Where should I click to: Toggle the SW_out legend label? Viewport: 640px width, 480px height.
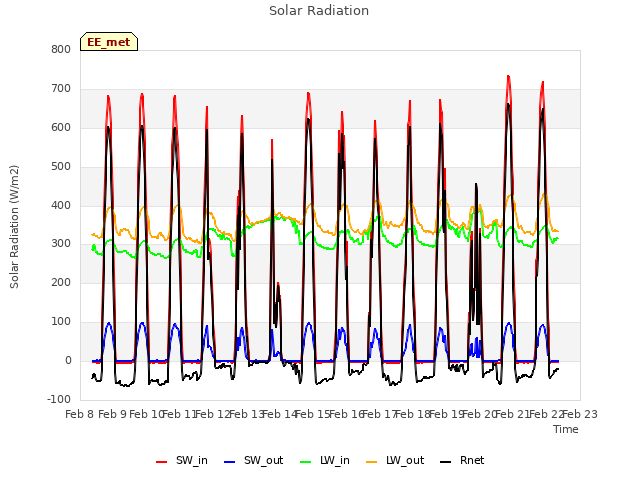point(264,460)
